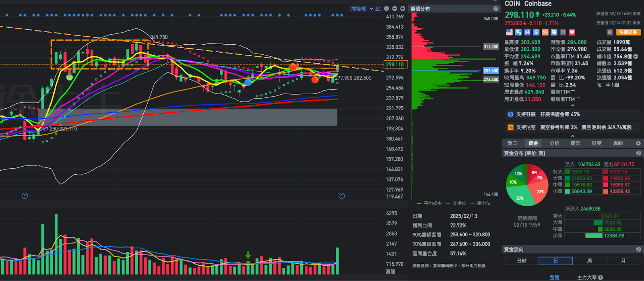The height and width of the screenshot is (281, 644).
Task: Click the date 2025/02/13 value
Action: tap(463, 216)
